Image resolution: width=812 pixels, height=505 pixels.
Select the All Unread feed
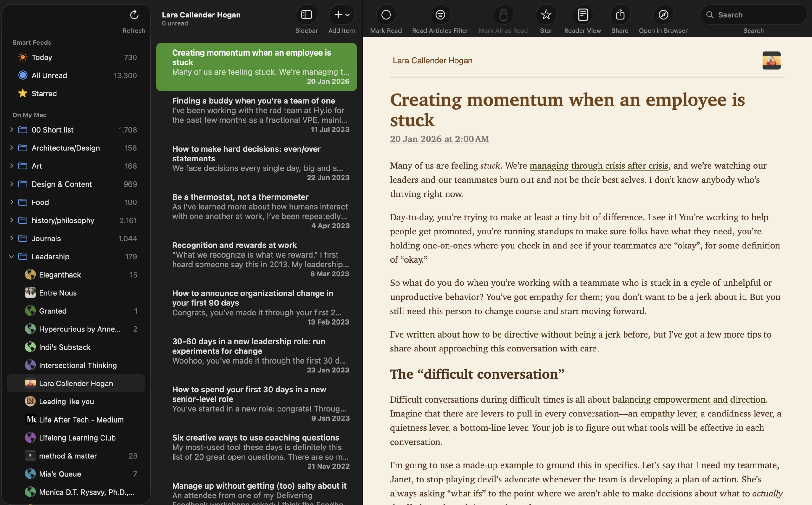click(49, 75)
